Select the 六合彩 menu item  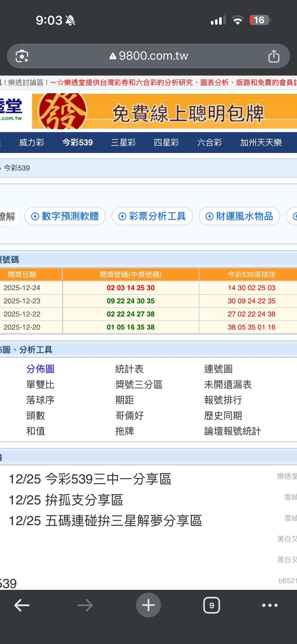click(x=209, y=142)
